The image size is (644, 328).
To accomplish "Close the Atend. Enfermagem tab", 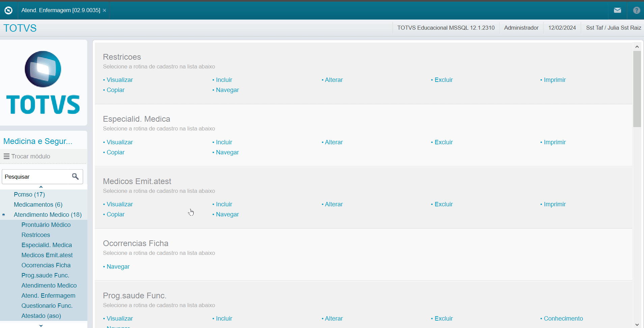I will tap(105, 10).
